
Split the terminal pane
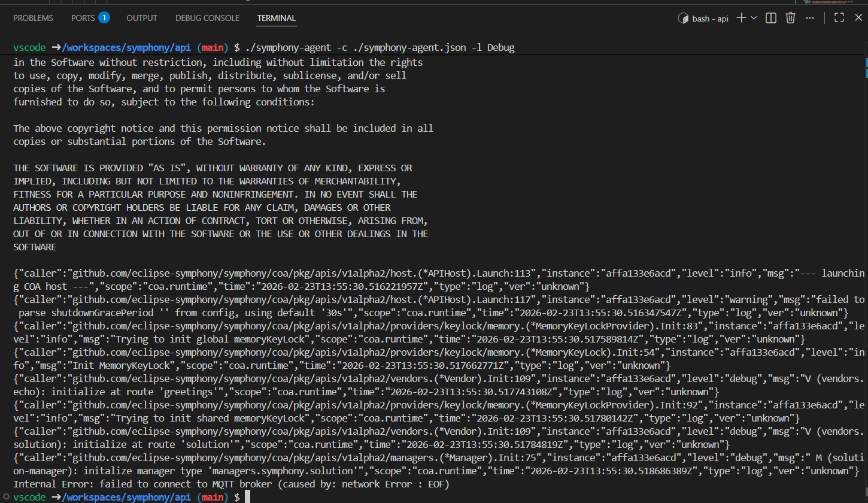(771, 18)
